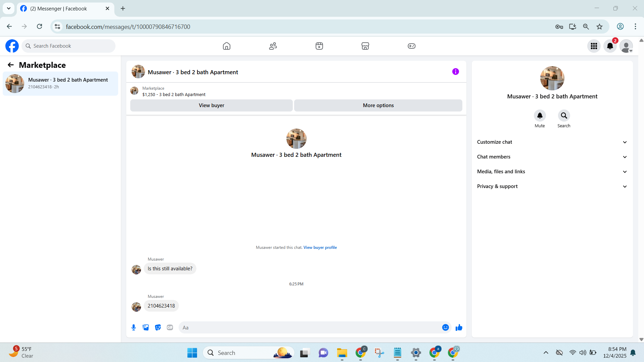The height and width of the screenshot is (362, 644).
Task: Click Musawer's avatar beside the phone number
Action: pyautogui.click(x=136, y=307)
